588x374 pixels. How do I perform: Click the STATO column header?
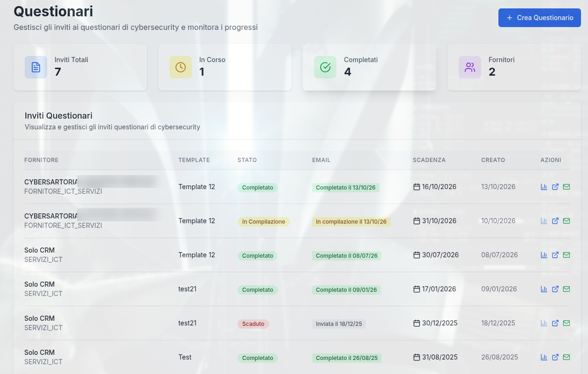[x=247, y=160]
